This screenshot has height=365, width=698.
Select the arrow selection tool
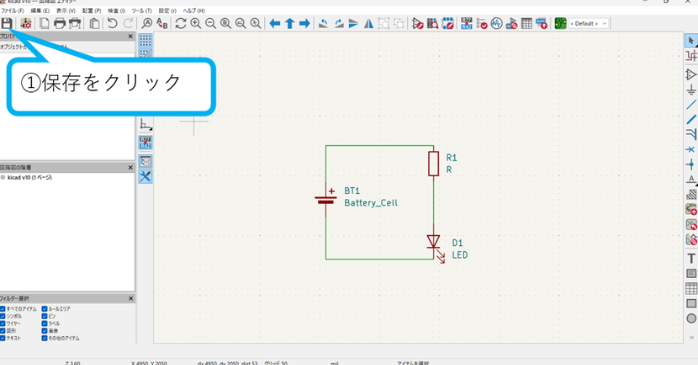tap(691, 41)
